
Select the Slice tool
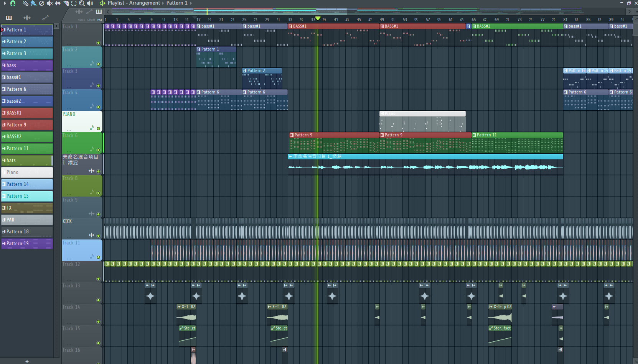(66, 3)
